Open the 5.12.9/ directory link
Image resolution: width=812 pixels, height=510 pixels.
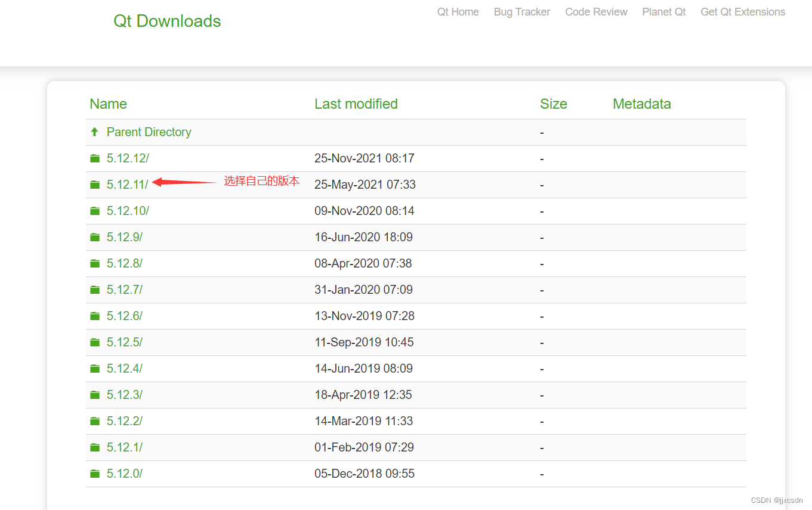[x=125, y=237]
